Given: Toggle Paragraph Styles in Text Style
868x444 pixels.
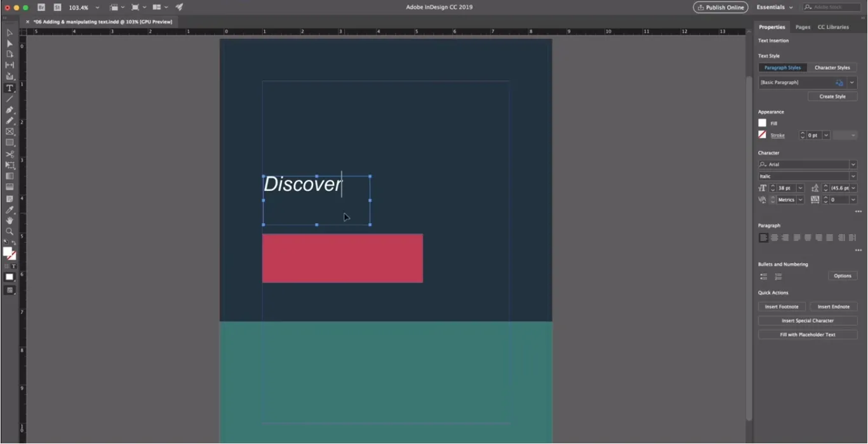Looking at the screenshot, I should [782, 68].
